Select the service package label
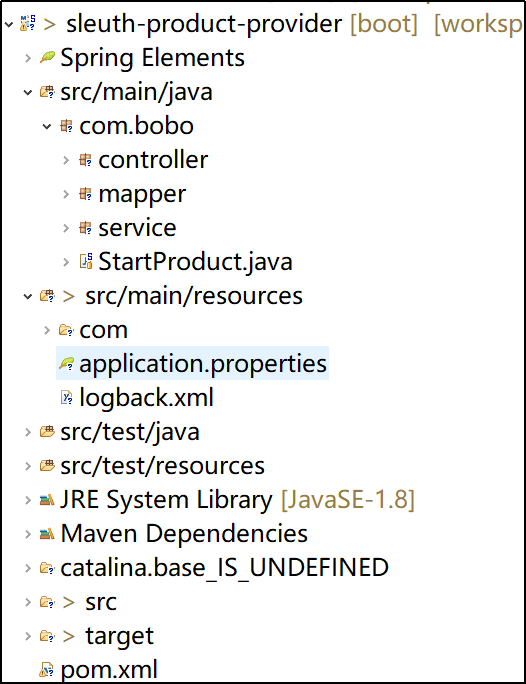Screen dimensions: 526x684 [x=137, y=228]
